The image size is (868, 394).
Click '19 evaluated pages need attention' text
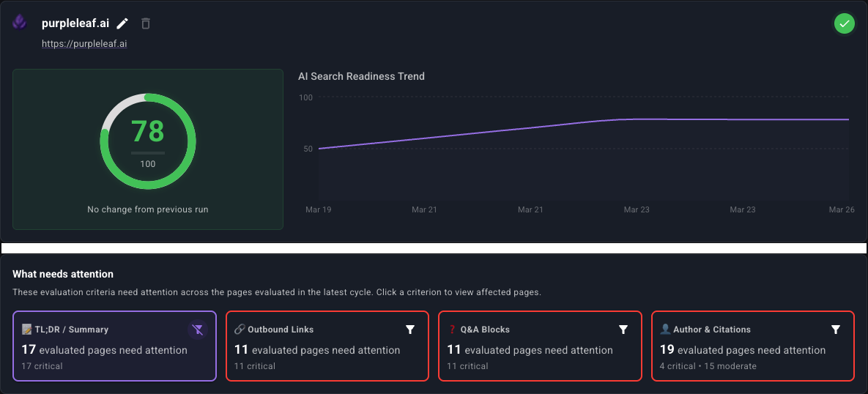(x=743, y=350)
